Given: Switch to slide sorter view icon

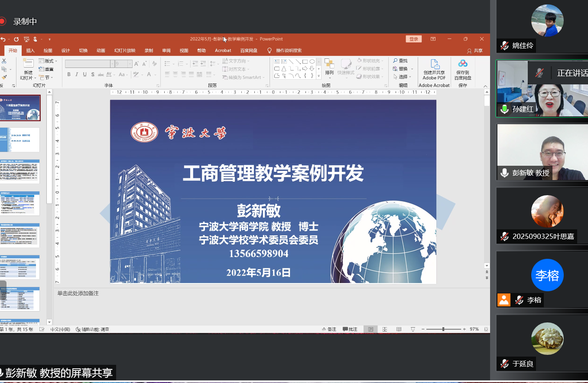Looking at the screenshot, I should click(384, 329).
